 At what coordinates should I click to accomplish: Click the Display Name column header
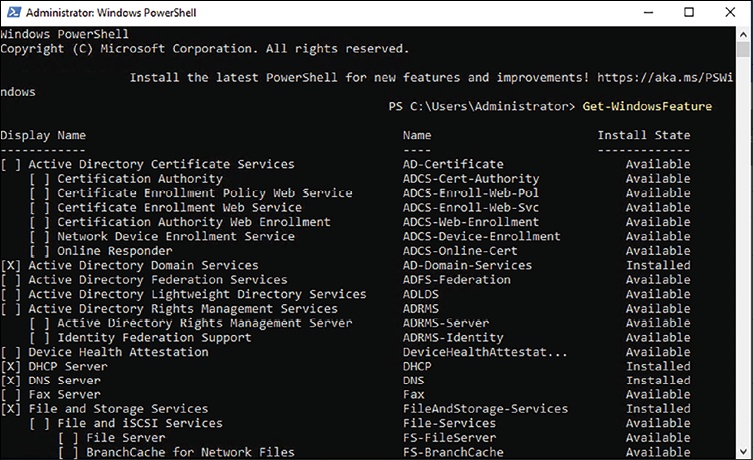(x=43, y=135)
